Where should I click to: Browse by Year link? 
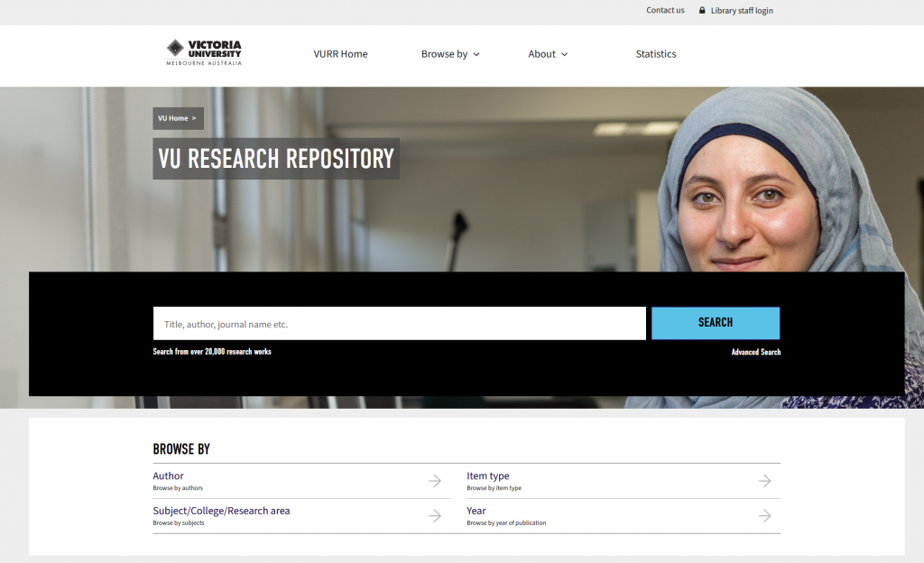coord(476,511)
